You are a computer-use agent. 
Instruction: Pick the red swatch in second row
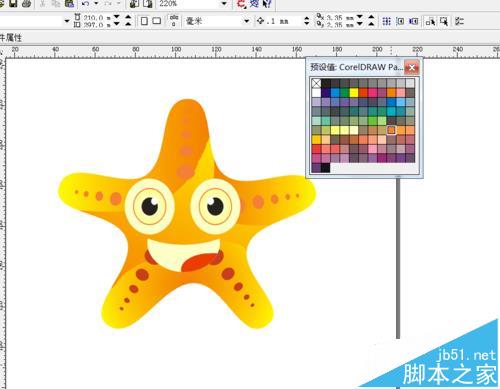(363, 92)
